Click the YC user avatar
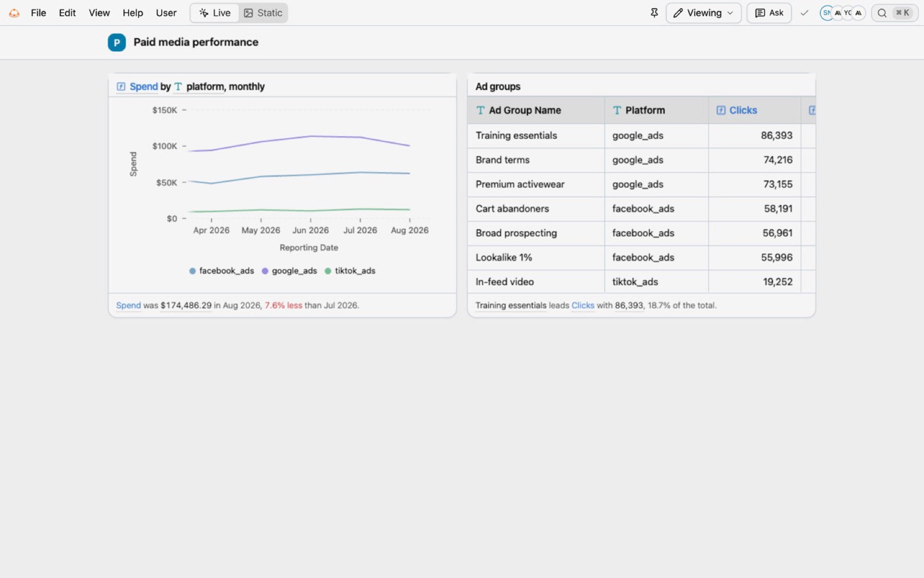This screenshot has width=924, height=578. [848, 13]
